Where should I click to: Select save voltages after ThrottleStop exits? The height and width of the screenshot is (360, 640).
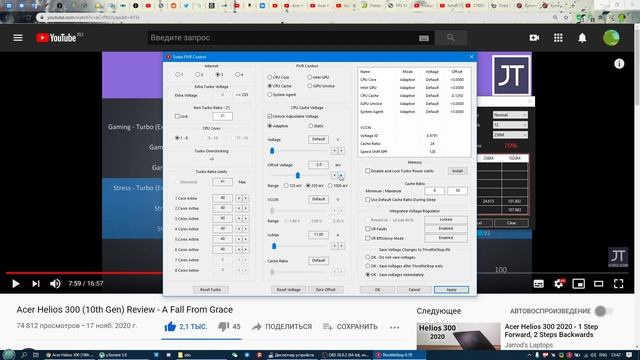pyautogui.click(x=367, y=266)
